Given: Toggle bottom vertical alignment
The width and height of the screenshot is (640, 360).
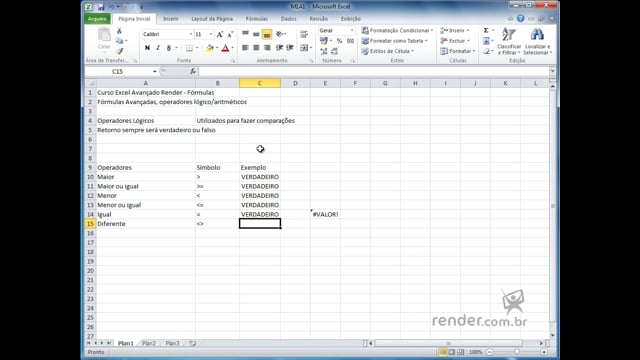Looking at the screenshot, I should tap(267, 34).
